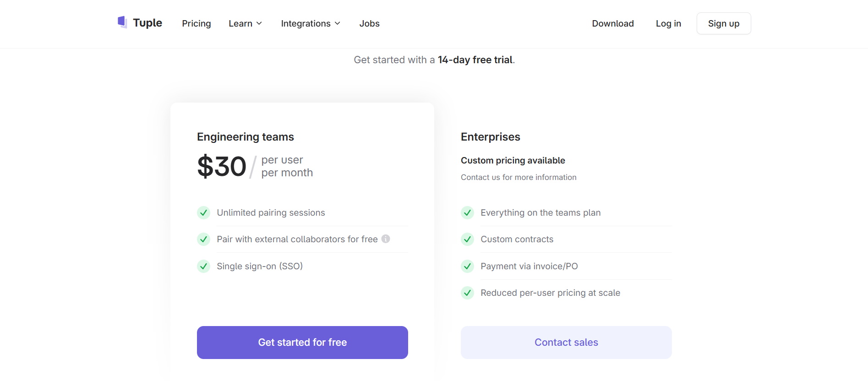Click the checkmark beside Payment via invoice/PO
The width and height of the screenshot is (868, 381).
click(467, 266)
